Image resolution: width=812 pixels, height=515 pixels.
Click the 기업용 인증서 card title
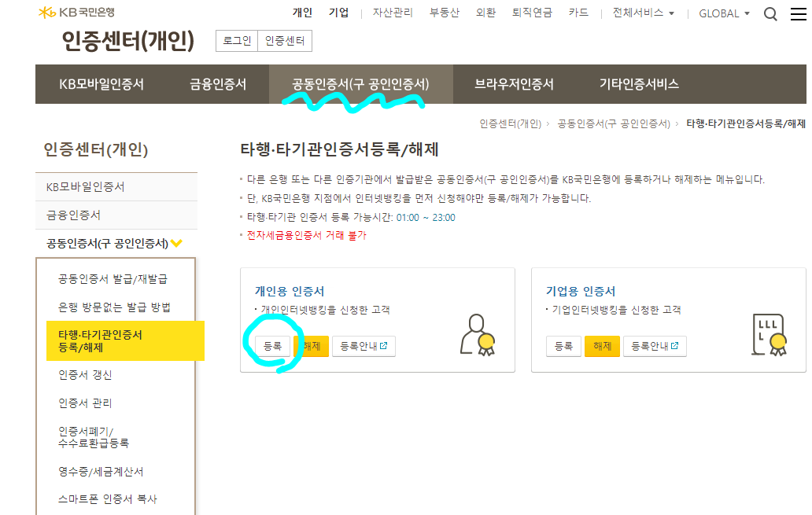pos(581,292)
